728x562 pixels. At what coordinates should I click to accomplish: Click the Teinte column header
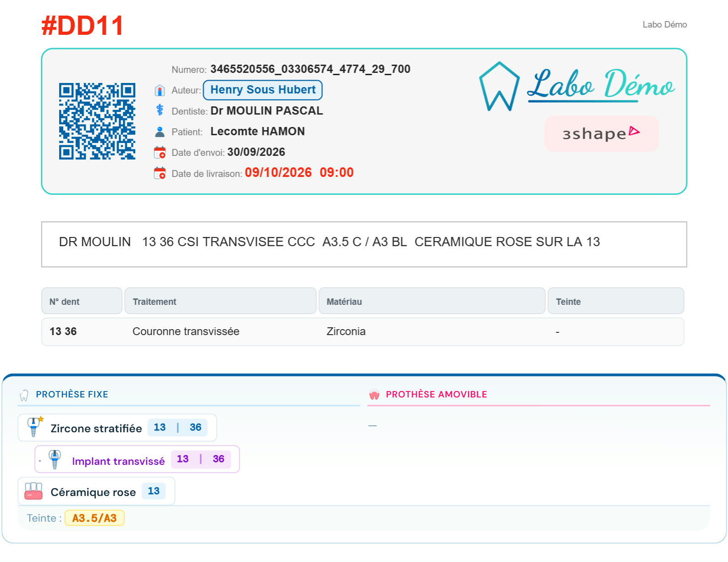point(616,301)
